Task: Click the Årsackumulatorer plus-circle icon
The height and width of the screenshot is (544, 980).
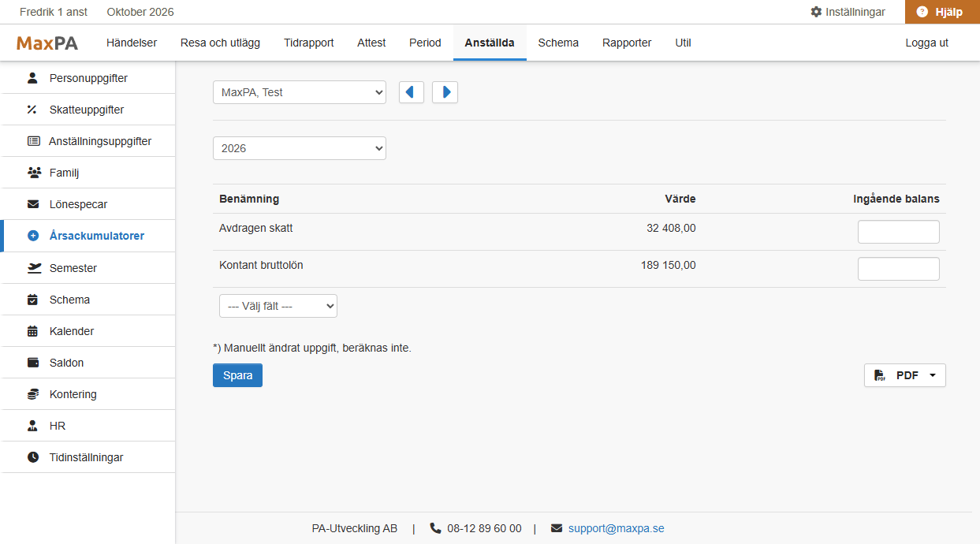Action: click(33, 236)
